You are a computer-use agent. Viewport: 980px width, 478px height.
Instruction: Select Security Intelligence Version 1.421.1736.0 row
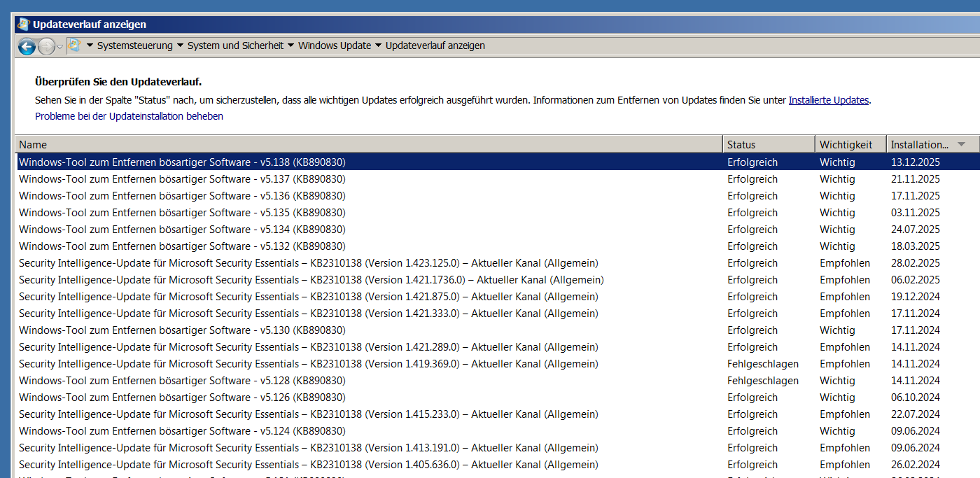click(x=498, y=280)
